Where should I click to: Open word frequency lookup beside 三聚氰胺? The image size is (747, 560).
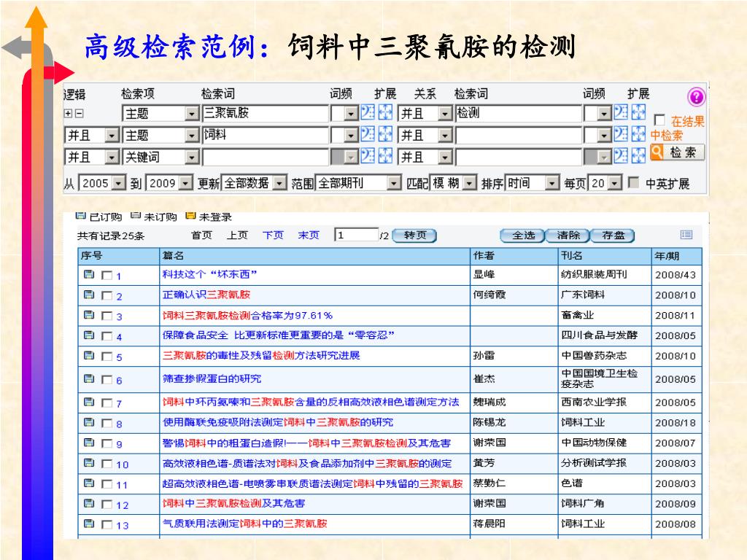coord(368,112)
